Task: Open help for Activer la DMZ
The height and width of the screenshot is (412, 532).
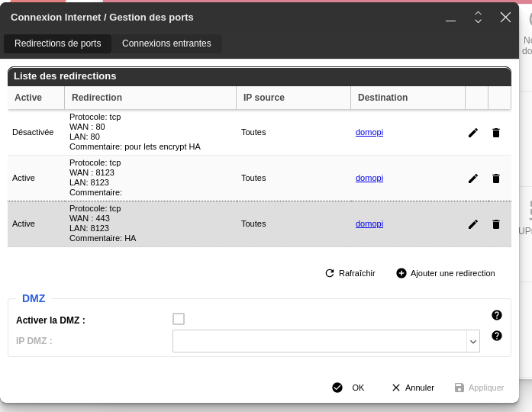Action: tap(497, 315)
